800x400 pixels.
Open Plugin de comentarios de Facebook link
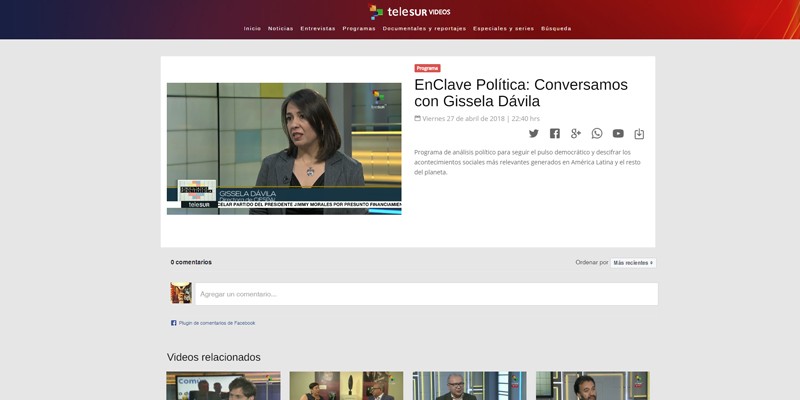pos(217,323)
